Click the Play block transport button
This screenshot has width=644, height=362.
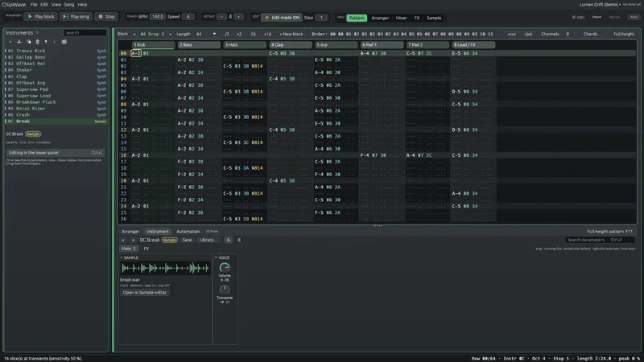pyautogui.click(x=41, y=16)
